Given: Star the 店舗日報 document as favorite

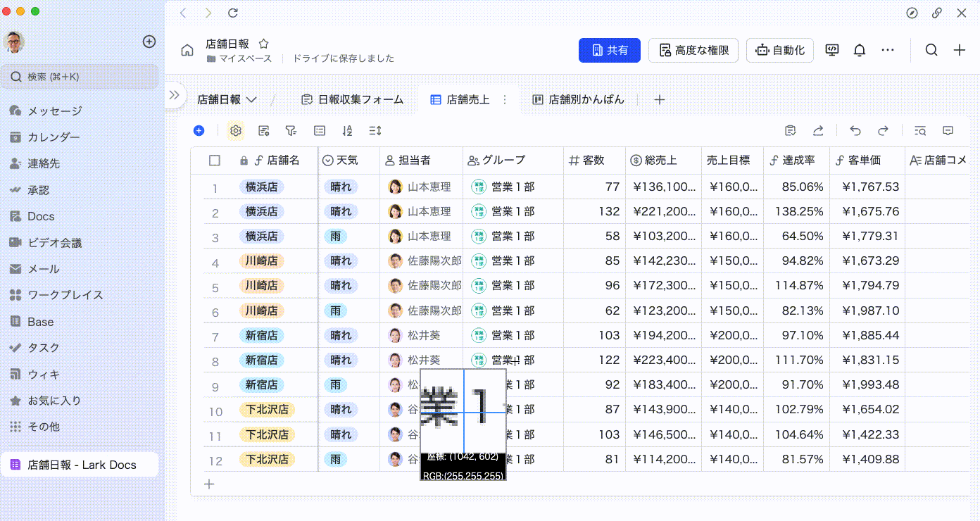Looking at the screenshot, I should pyautogui.click(x=263, y=44).
